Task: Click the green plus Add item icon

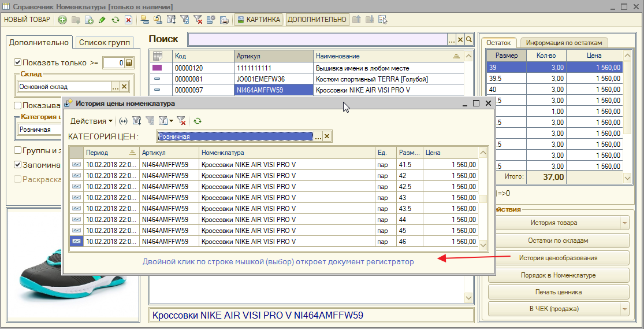Action: click(x=62, y=20)
